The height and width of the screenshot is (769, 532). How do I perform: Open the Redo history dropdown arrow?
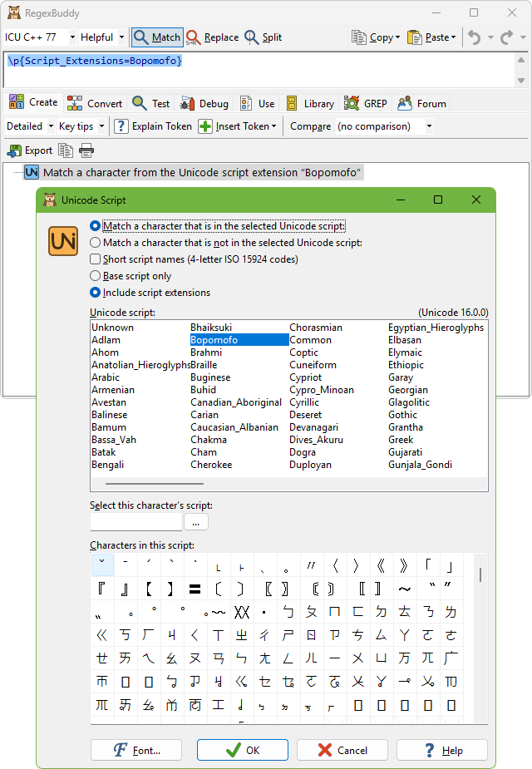point(523,37)
